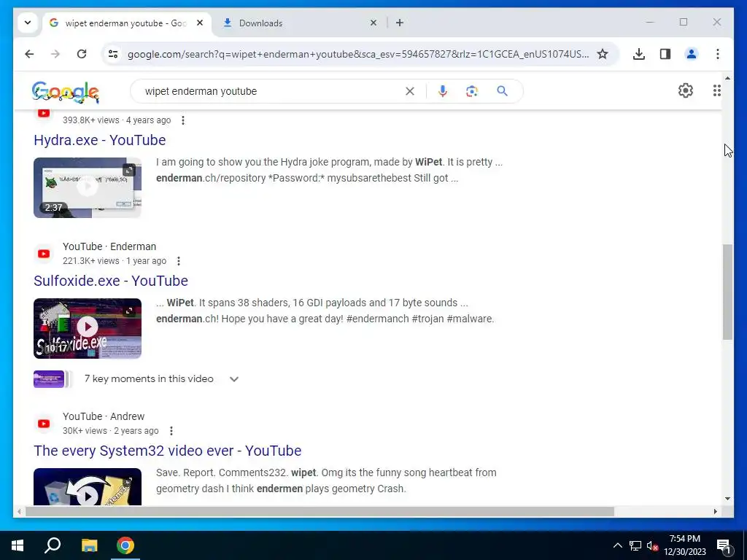Open Google quick settings gear
747x560 pixels.
(686, 90)
